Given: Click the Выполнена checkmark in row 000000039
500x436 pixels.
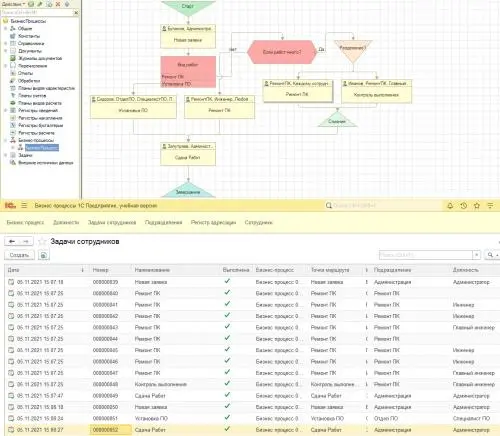Looking at the screenshot, I should 227,281.
